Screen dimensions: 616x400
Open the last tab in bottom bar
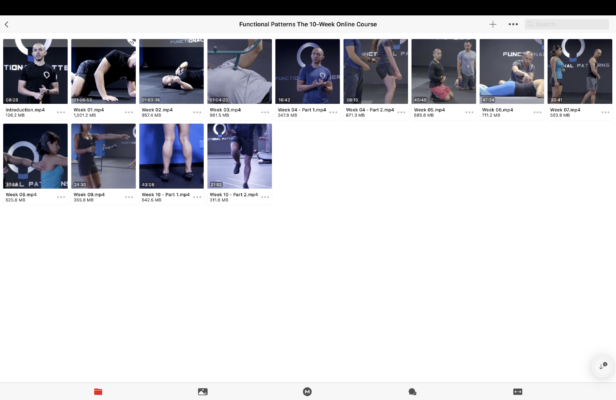pyautogui.click(x=518, y=391)
